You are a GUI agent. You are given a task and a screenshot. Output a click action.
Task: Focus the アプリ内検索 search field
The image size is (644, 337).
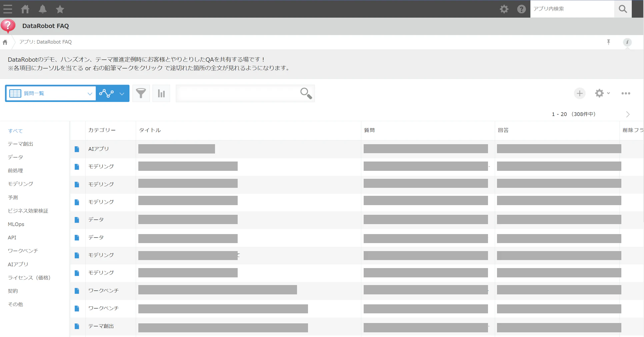[572, 9]
